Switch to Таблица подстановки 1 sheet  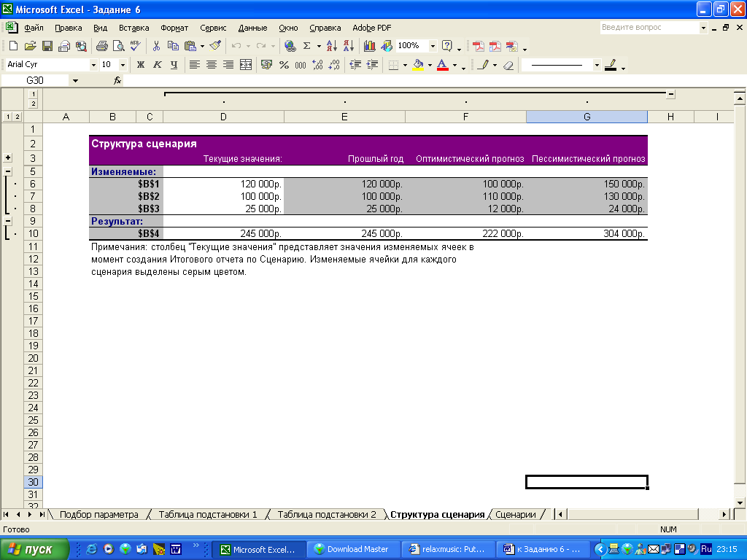click(x=208, y=514)
